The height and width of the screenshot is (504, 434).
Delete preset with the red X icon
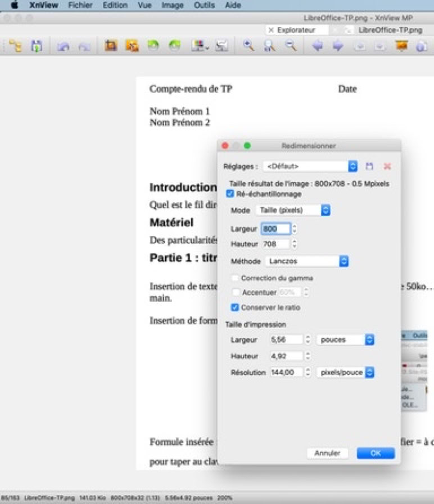point(387,166)
